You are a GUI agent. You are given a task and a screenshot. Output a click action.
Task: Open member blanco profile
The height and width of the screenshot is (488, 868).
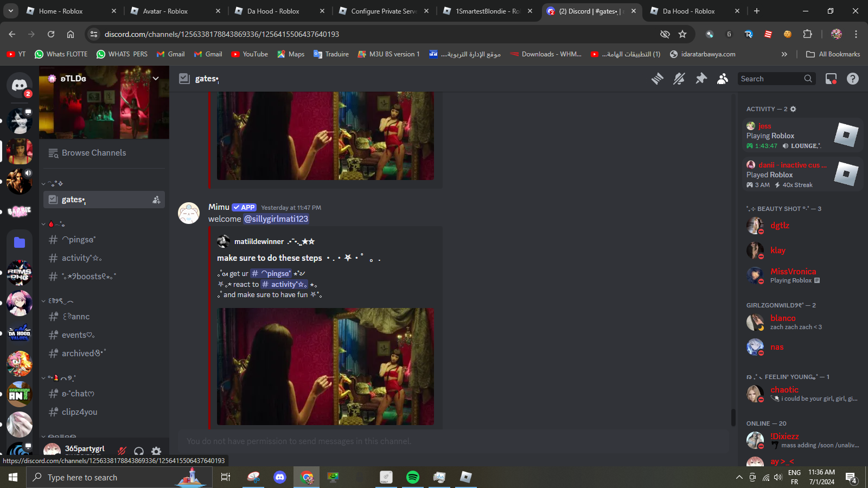pos(802,322)
